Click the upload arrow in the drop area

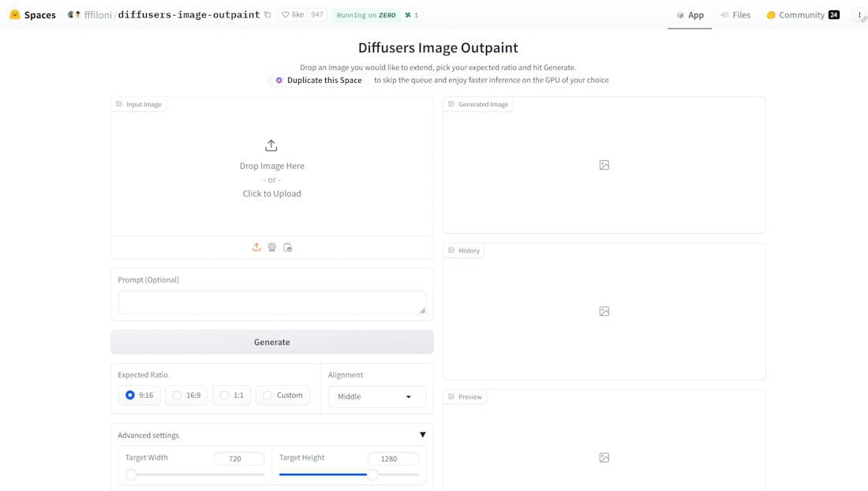pos(271,145)
